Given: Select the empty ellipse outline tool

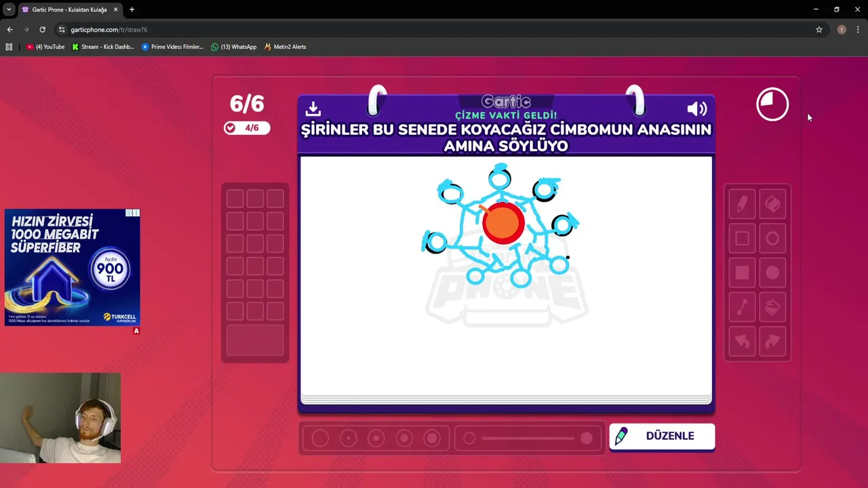Looking at the screenshot, I should pyautogui.click(x=772, y=239).
